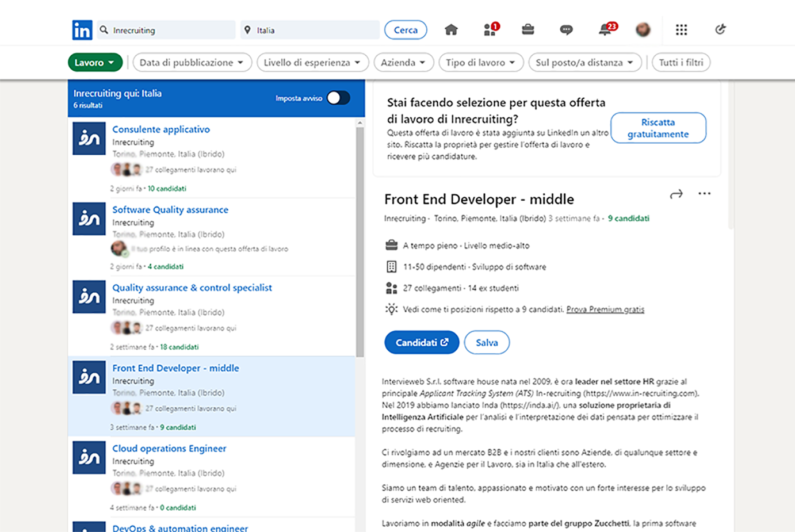Expand Data di pubblicazione filter
This screenshot has width=795, height=532.
coord(192,63)
